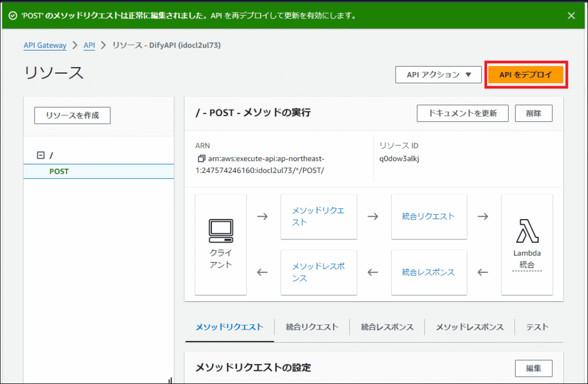Image resolution: width=588 pixels, height=384 pixels.
Task: Select the POST method in resource tree
Action: tap(59, 171)
